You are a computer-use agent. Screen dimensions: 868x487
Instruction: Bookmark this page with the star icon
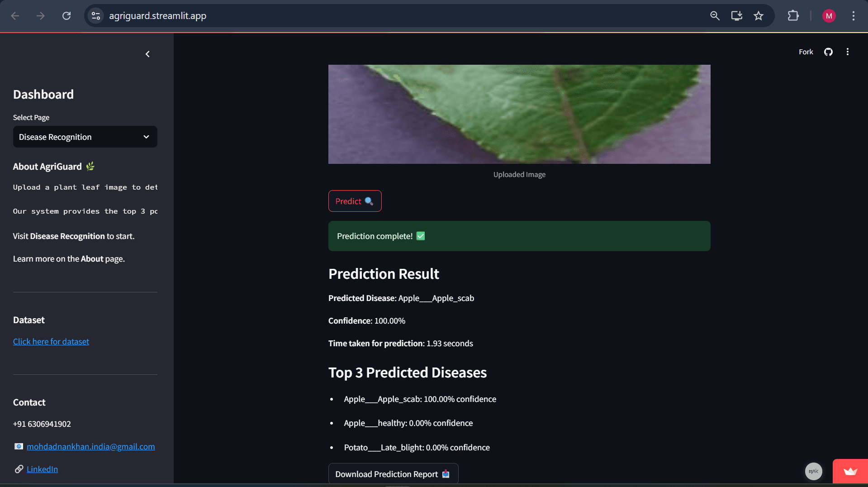(x=759, y=15)
